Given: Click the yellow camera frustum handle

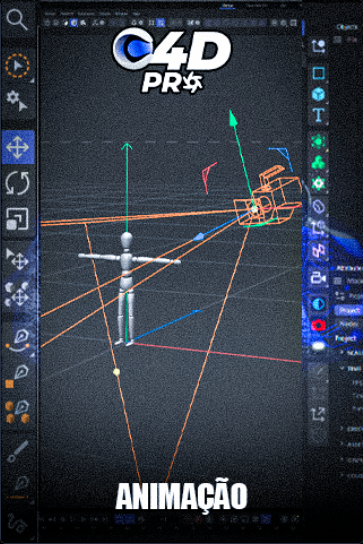Looking at the screenshot, I should click(117, 372).
